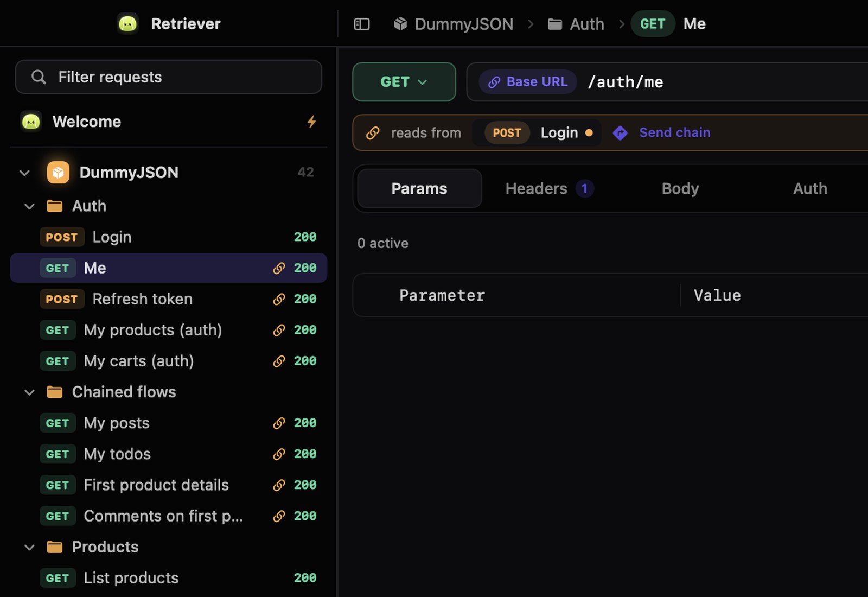
Task: Toggle the sidebar panel icon
Action: coord(361,24)
